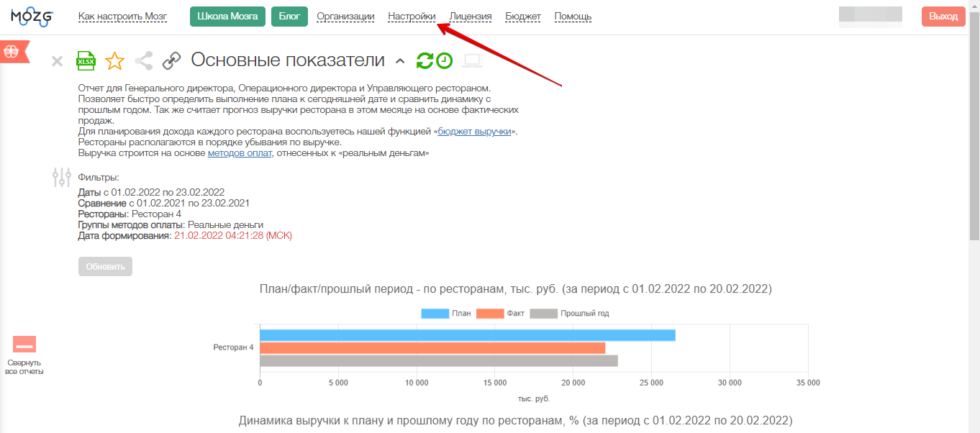Click the Рестораны: Ресторан 4 filter
980x433 pixels.
pos(130,214)
